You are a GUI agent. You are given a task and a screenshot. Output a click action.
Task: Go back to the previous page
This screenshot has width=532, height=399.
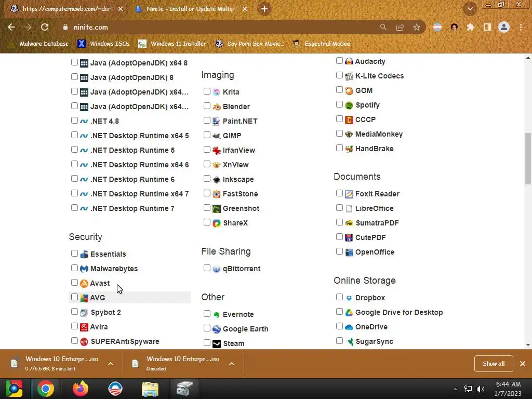(x=11, y=27)
